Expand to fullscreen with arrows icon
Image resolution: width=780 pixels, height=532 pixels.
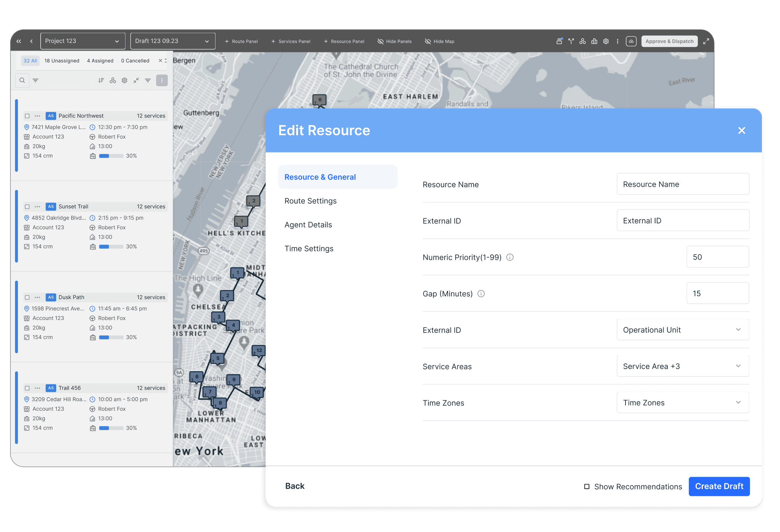(706, 41)
